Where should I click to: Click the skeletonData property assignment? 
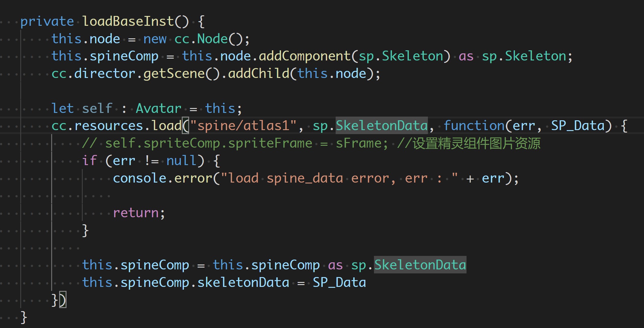click(x=243, y=283)
